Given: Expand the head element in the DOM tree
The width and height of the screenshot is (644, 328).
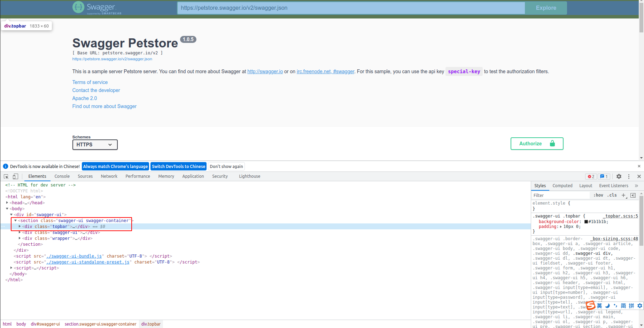Looking at the screenshot, I should tap(7, 203).
